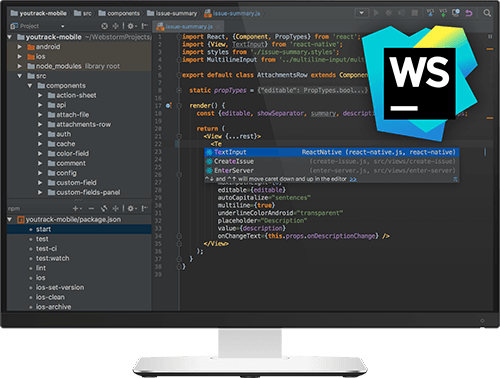Select the lint npm script
The image size is (500, 378).
(x=41, y=268)
